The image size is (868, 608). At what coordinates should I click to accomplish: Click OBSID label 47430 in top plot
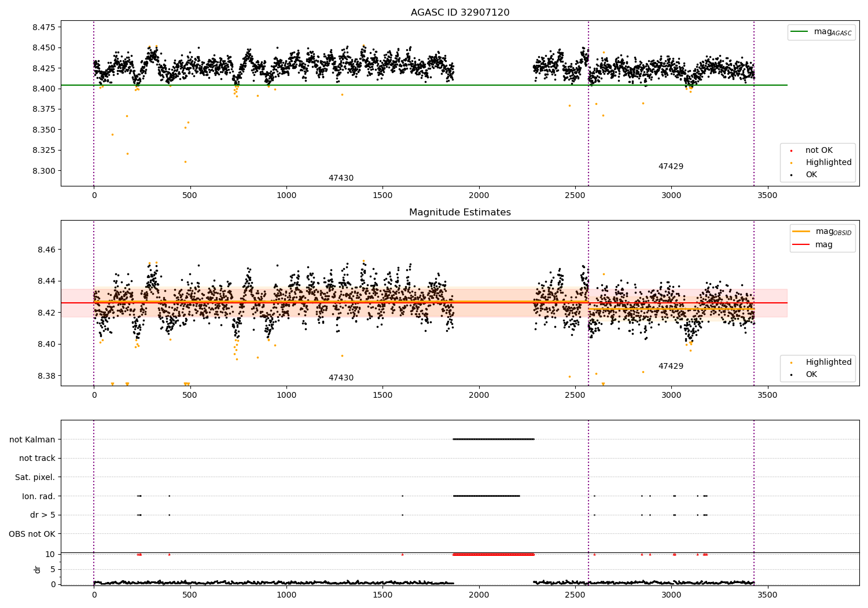[x=341, y=178]
